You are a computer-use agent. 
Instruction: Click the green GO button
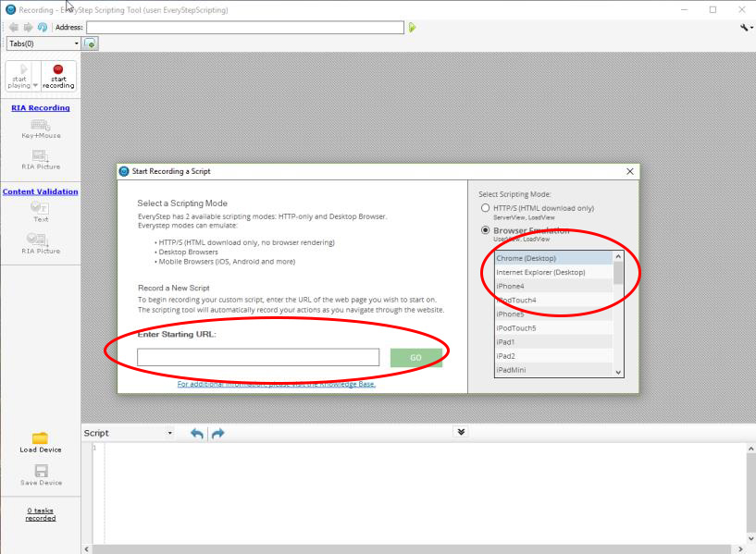(416, 357)
